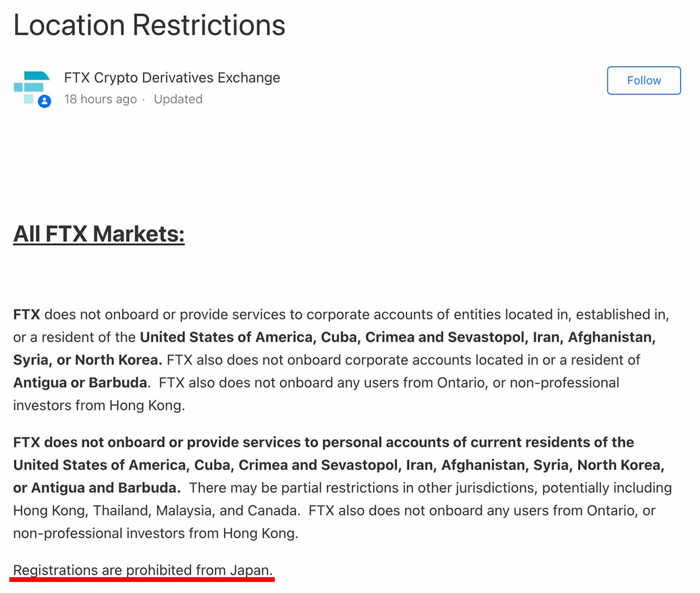The image size is (700, 593).
Task: Click the bold 'Syria, or North Korea.' text
Action: coord(87,360)
